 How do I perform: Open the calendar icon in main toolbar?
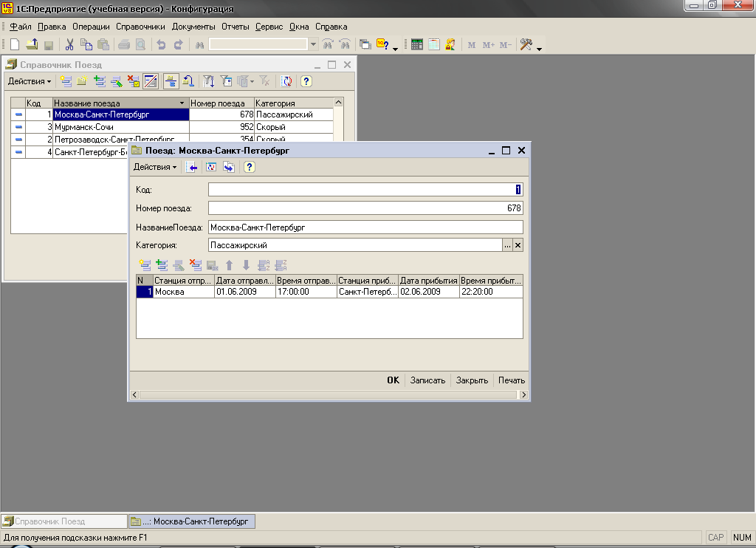coord(433,45)
